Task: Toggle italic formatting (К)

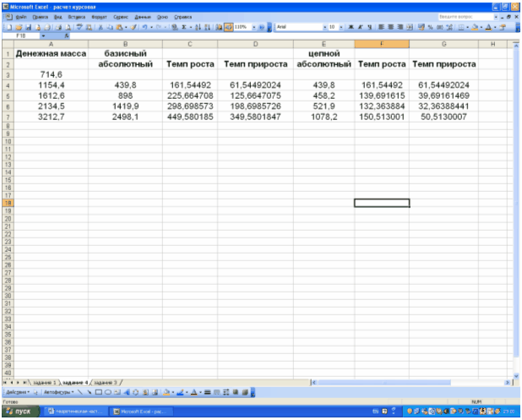Action: point(360,27)
